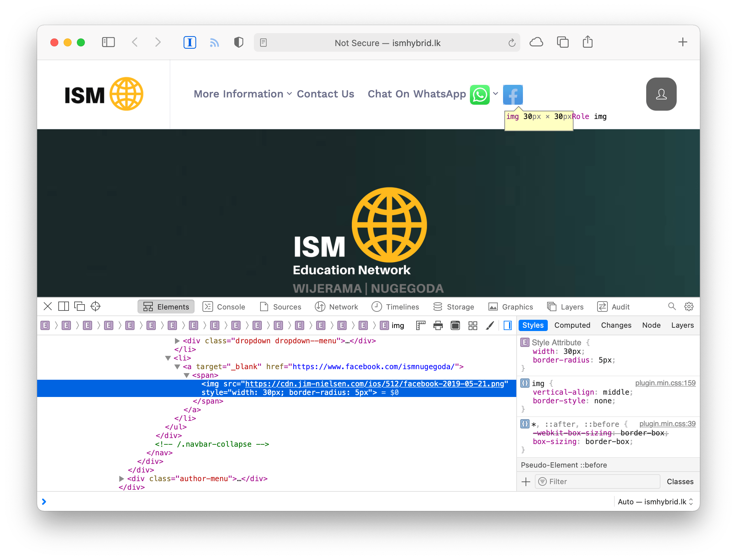Add new style rule with plus
737x560 pixels.
tap(526, 482)
